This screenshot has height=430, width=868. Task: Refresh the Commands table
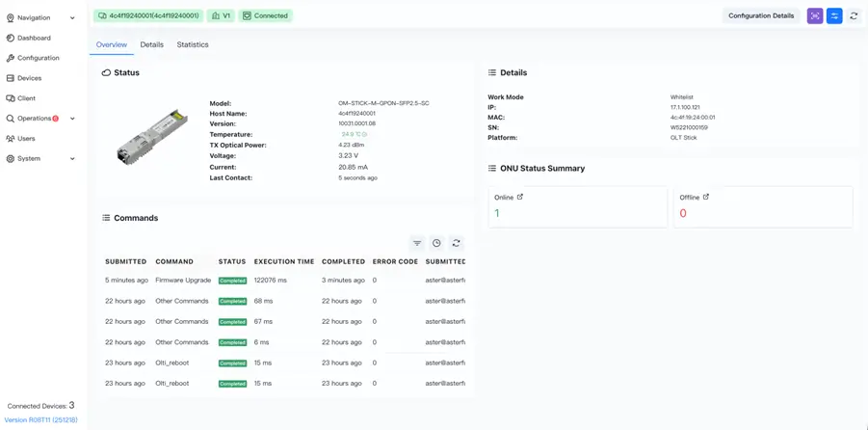456,243
